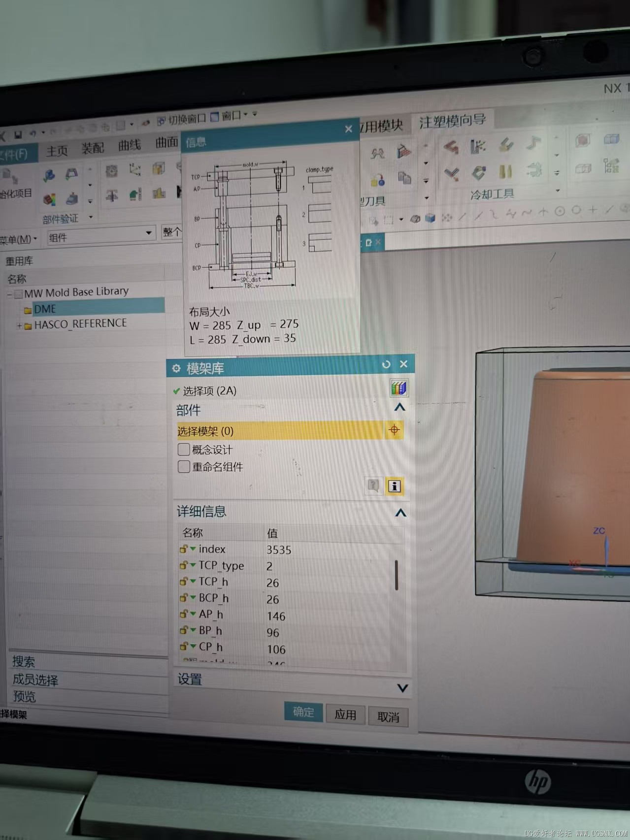Screen dimensions: 630x840
Task: Click the 应用 button
Action: (345, 714)
